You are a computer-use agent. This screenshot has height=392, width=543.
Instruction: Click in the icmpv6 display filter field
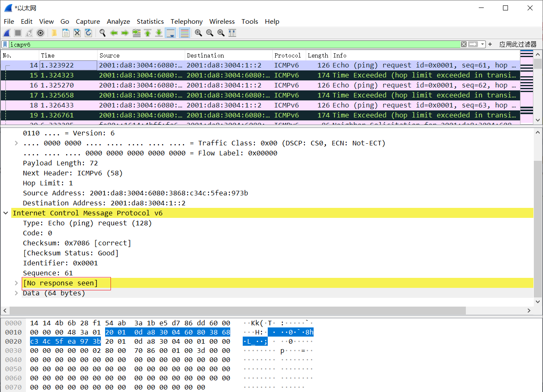[234, 44]
